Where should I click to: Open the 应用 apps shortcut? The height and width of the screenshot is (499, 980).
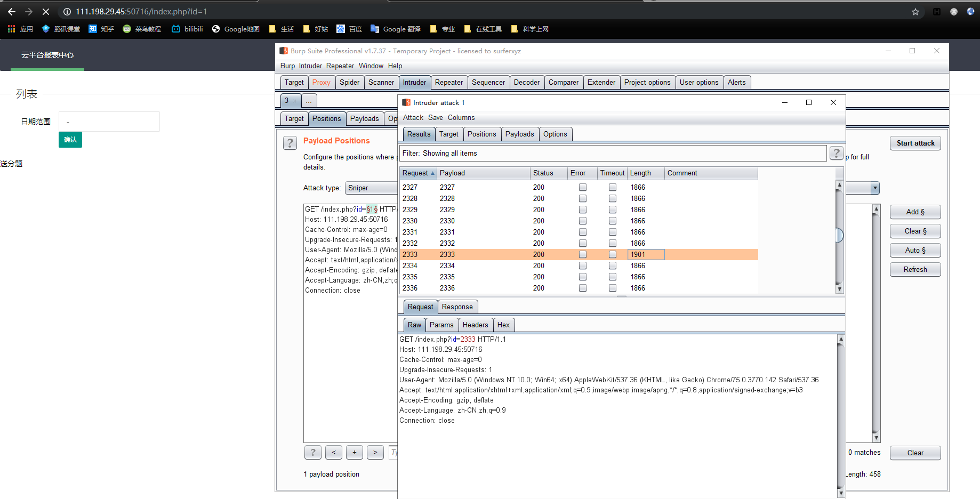tap(20, 29)
